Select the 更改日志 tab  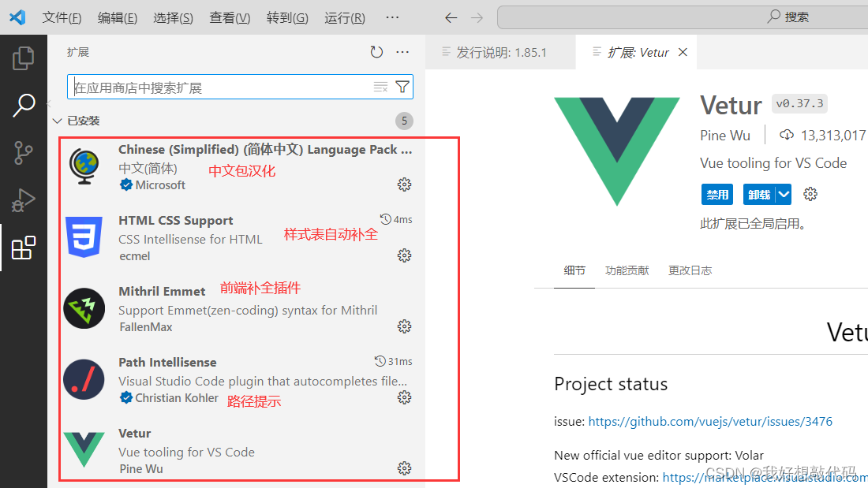(690, 270)
